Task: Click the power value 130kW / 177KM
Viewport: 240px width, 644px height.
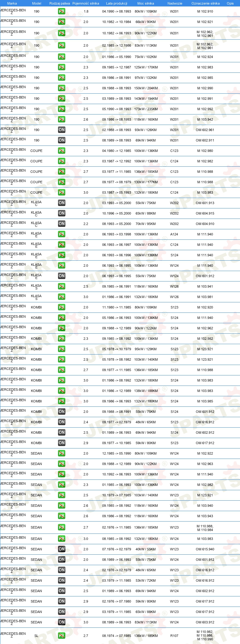Action: 146,182
